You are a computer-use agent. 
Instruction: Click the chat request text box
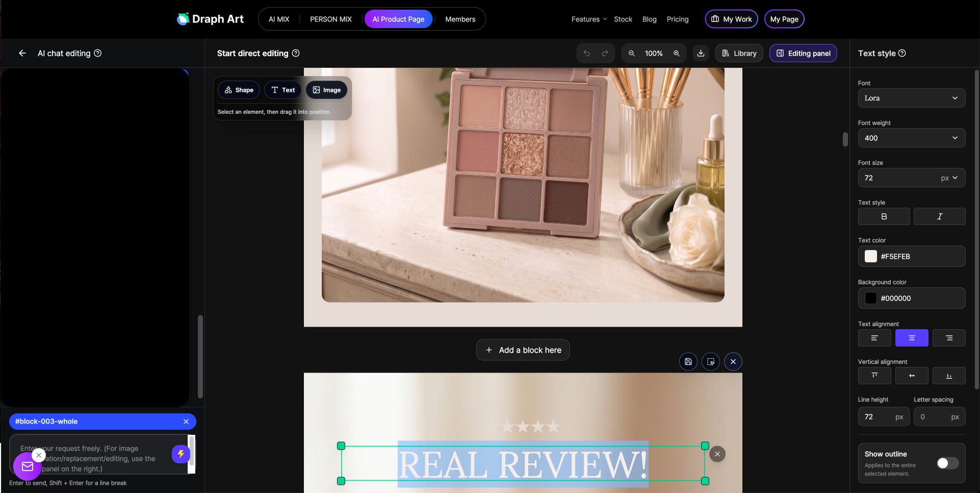98,454
